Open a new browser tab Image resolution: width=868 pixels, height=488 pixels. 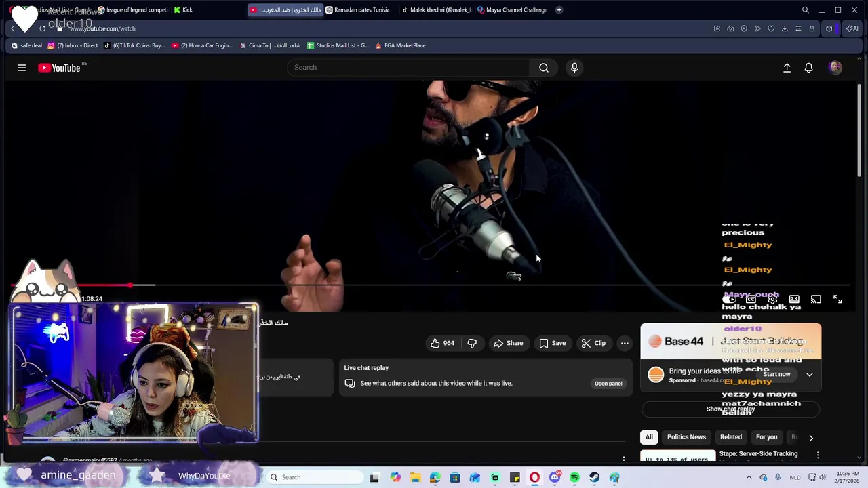(559, 10)
